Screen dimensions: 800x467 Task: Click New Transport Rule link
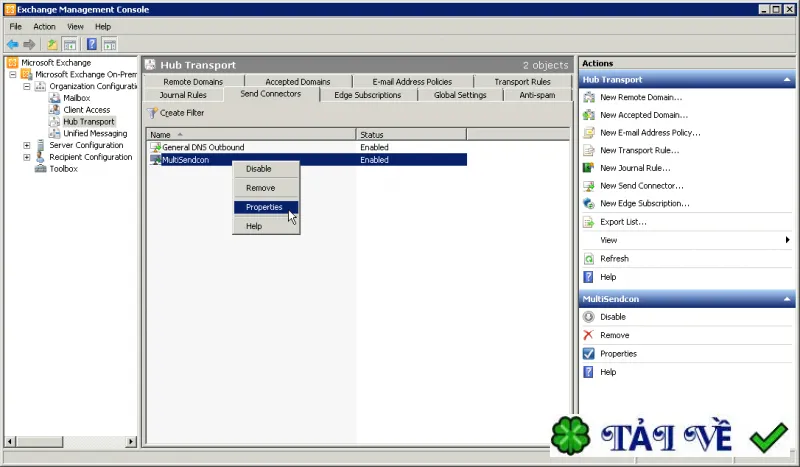(639, 151)
